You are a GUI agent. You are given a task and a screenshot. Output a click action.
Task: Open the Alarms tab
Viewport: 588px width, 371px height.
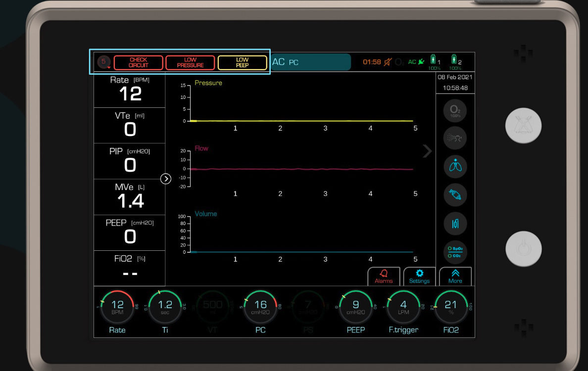384,276
